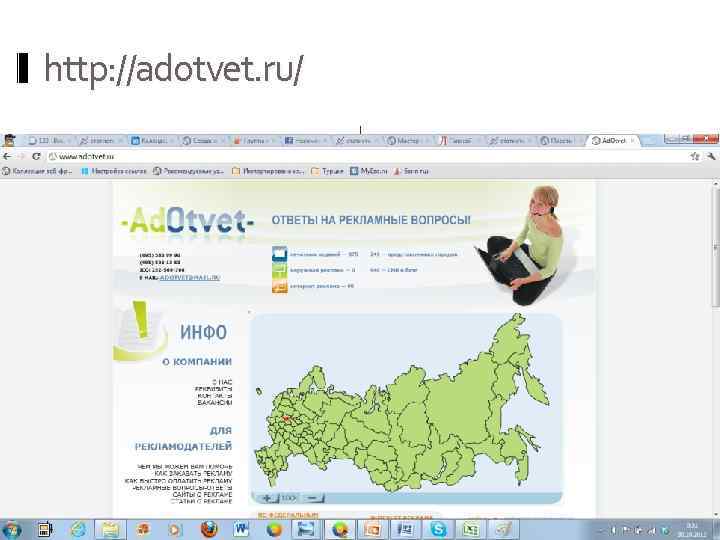
Task: Open the Windows Start menu
Action: [x=11, y=529]
